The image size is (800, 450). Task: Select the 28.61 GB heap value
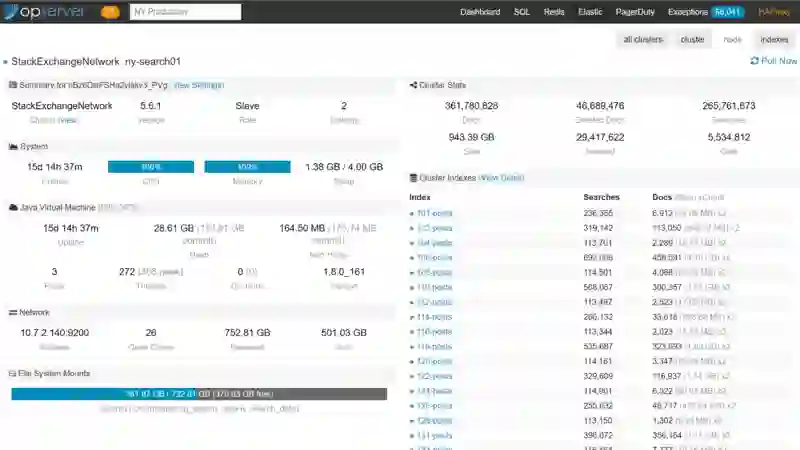click(173, 228)
